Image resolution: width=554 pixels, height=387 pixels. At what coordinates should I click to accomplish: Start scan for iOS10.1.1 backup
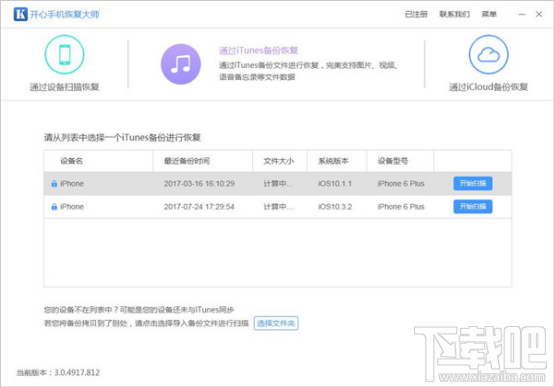click(473, 183)
